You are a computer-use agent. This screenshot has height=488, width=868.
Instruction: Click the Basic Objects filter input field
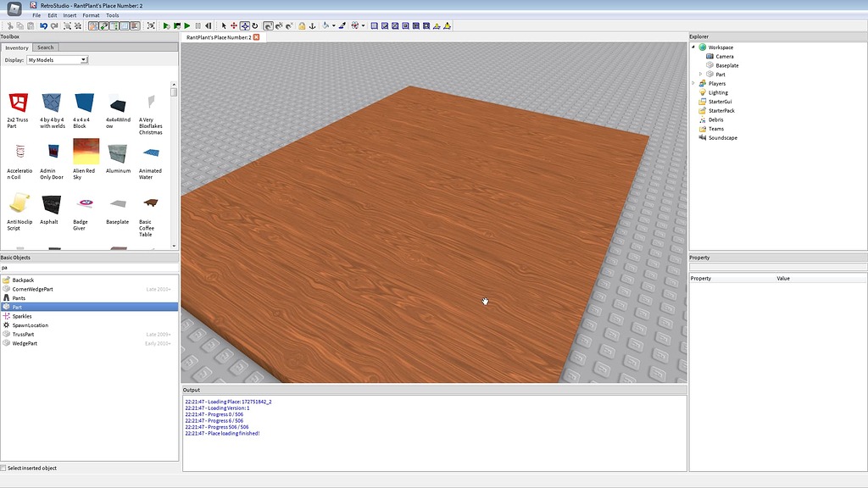coord(85,267)
